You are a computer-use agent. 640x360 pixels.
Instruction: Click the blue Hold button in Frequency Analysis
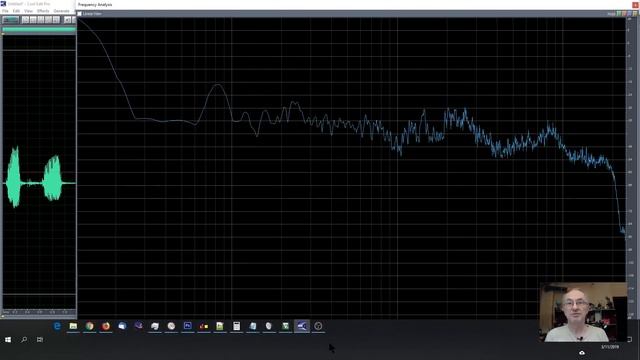point(630,14)
